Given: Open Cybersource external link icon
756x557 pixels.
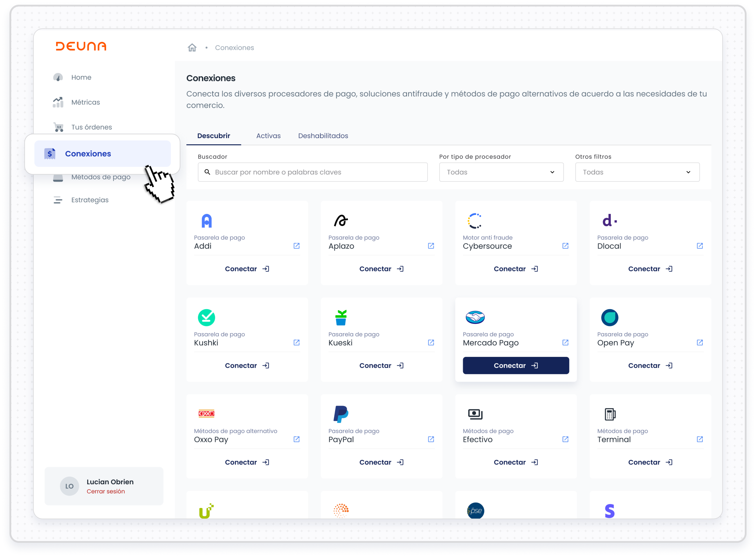Looking at the screenshot, I should point(566,246).
